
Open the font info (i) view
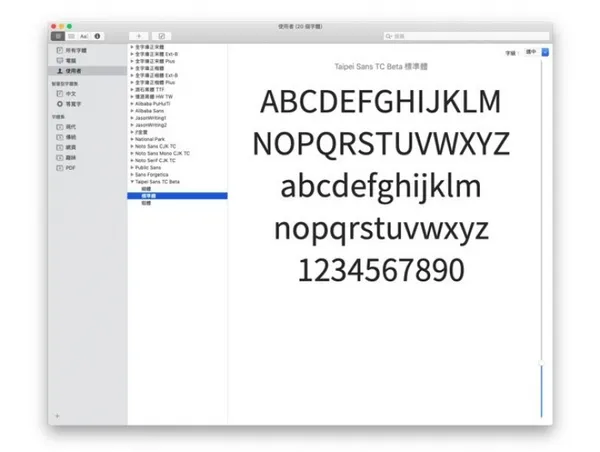point(97,36)
